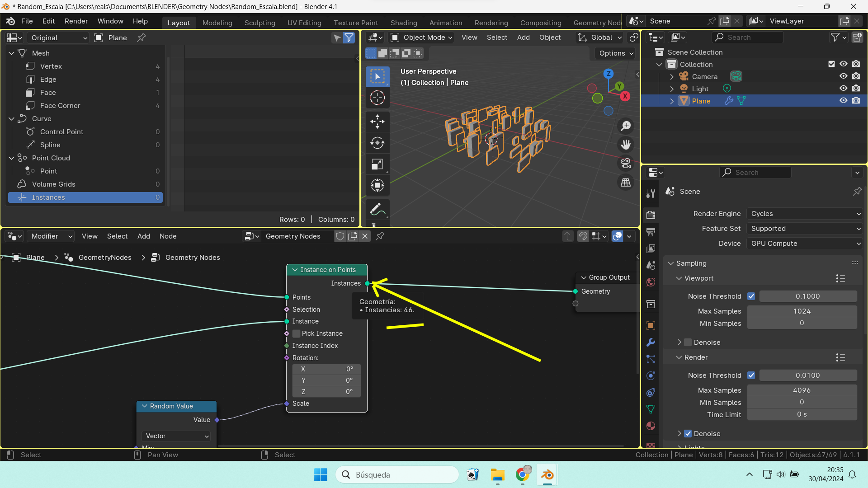868x488 pixels.
Task: Open the Modifiers wrench properties tab
Action: pos(651,343)
